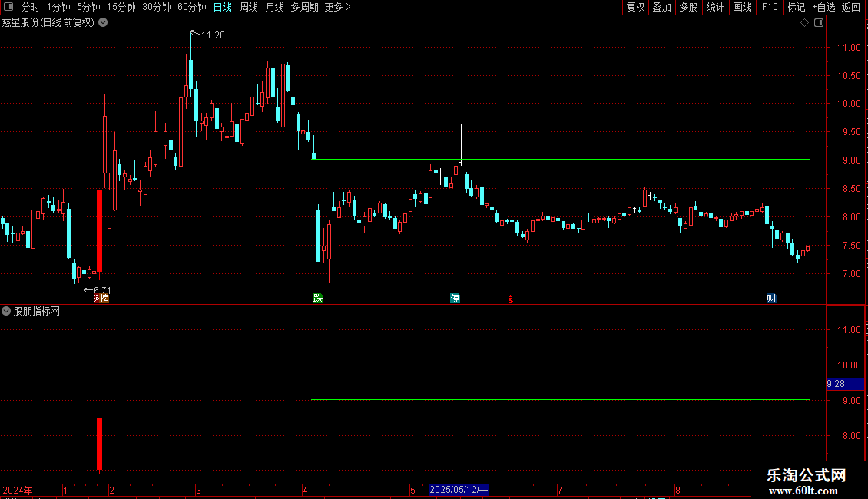Screen dimensions: 868x499
Task: Click the 6.71 low price label
Action: (102, 290)
